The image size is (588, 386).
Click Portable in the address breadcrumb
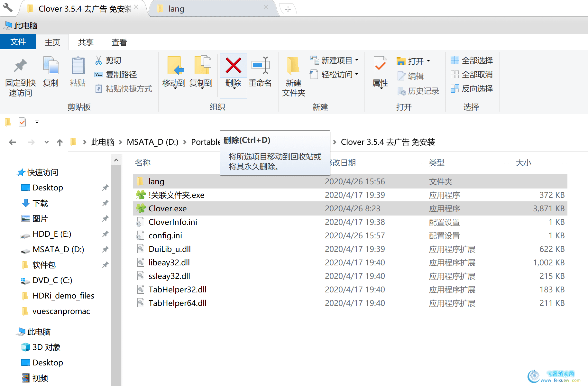tap(206, 142)
